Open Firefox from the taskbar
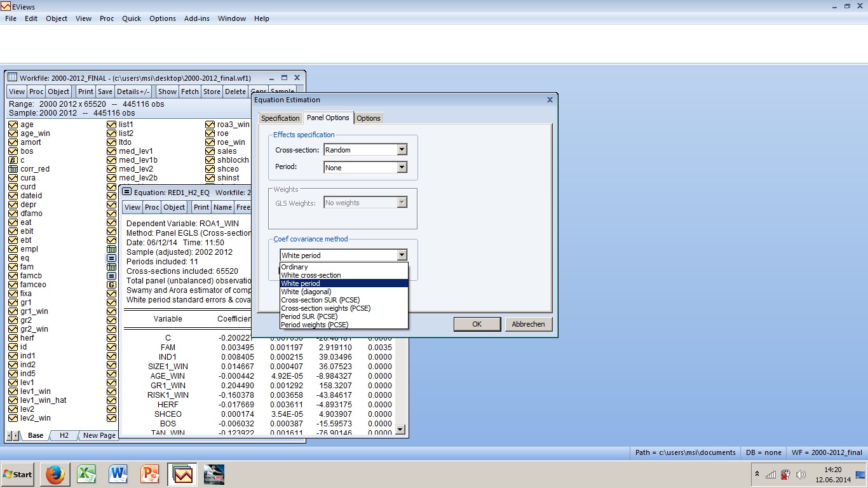This screenshot has height=488, width=868. tap(55, 474)
